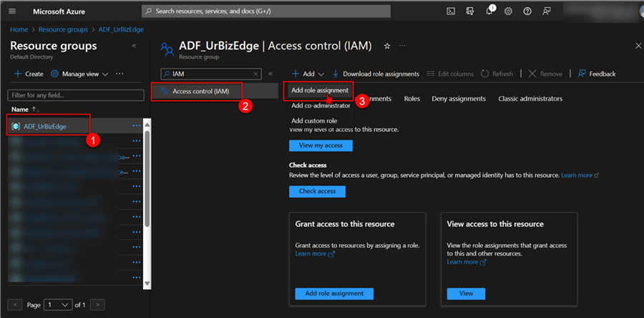Collapse the Resource groups panel
Viewport: 644px width, 318px height.
point(134,46)
